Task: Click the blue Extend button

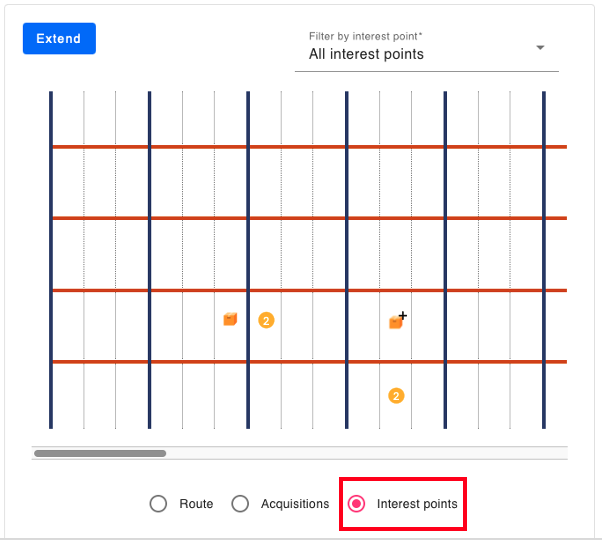Action: (59, 38)
